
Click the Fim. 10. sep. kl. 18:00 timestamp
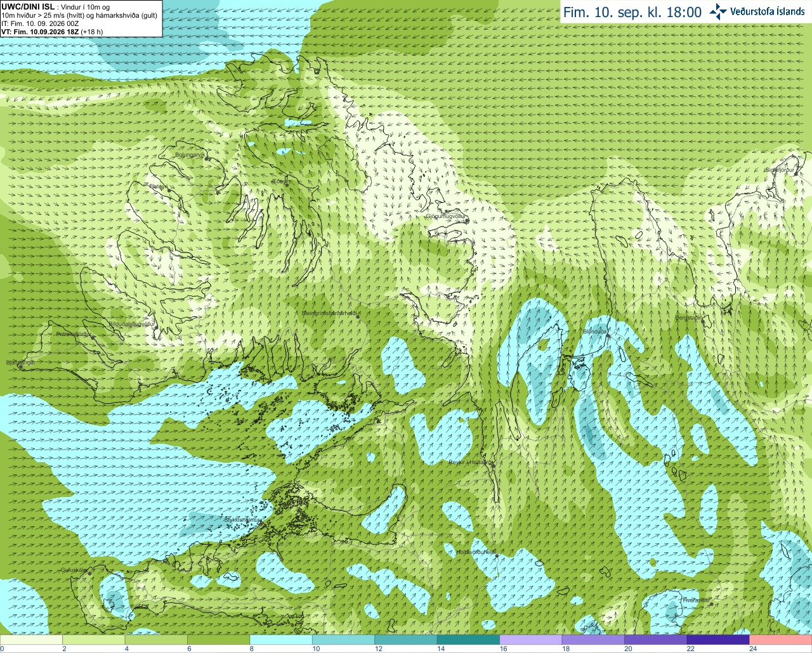632,12
